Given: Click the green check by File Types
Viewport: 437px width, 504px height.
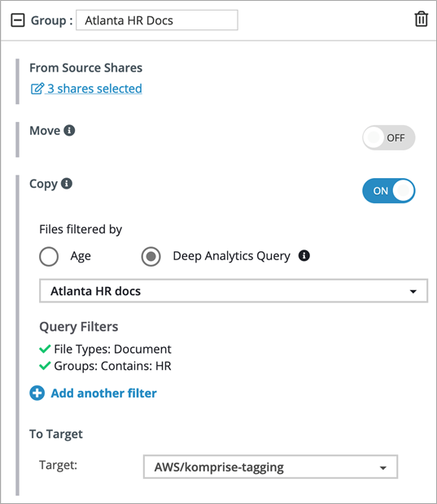Looking at the screenshot, I should pyautogui.click(x=45, y=349).
